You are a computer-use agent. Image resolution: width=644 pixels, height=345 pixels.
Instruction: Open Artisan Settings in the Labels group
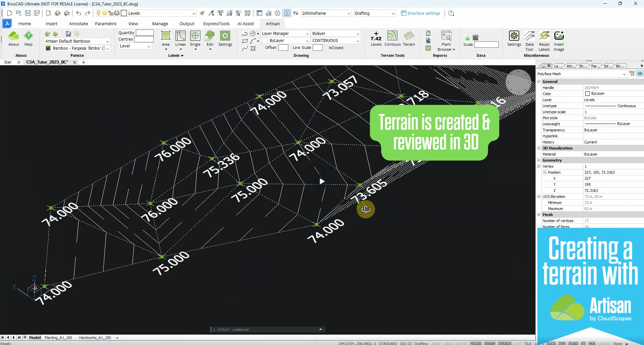click(x=225, y=38)
